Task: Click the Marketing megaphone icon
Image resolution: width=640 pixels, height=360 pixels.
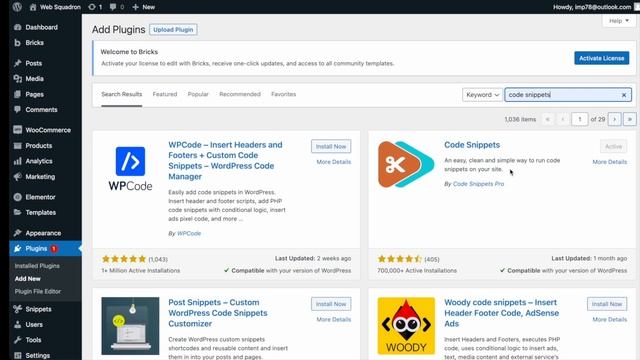Action: coord(17,177)
